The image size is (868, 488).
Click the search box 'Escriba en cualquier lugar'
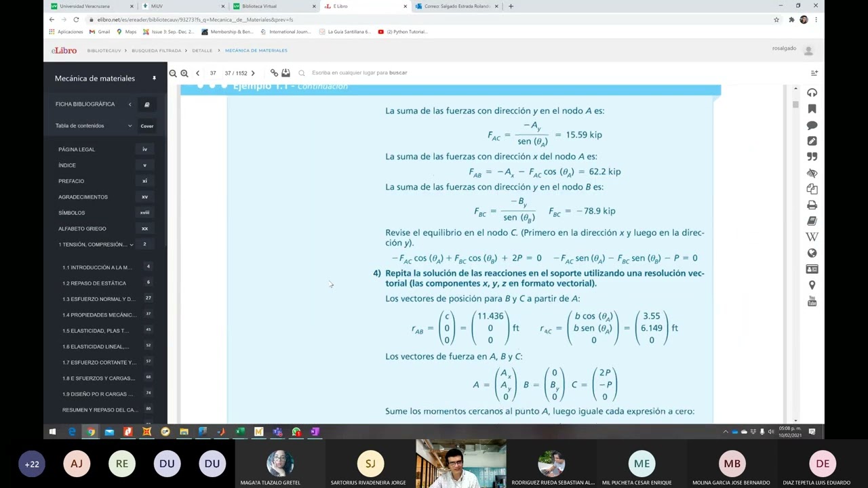[x=359, y=73]
